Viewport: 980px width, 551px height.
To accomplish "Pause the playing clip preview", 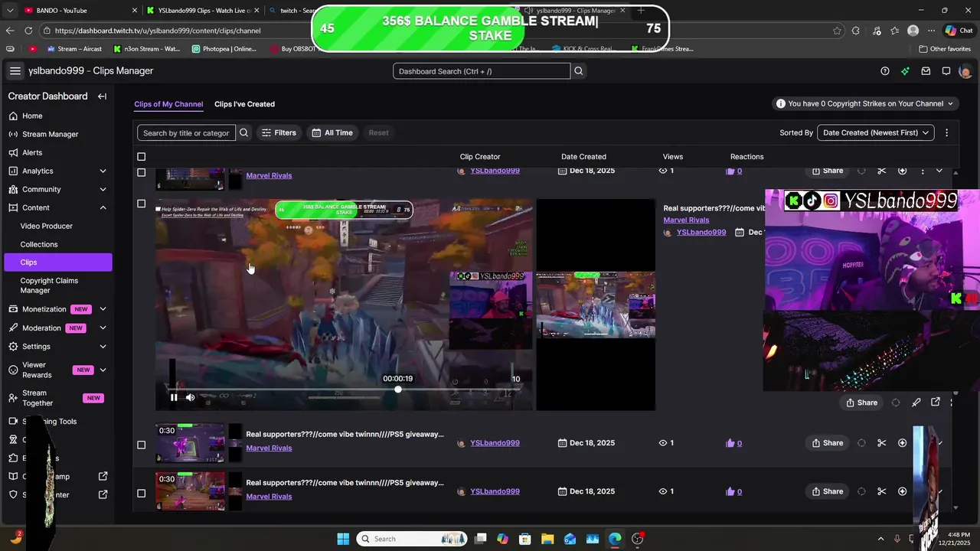I will tap(174, 397).
